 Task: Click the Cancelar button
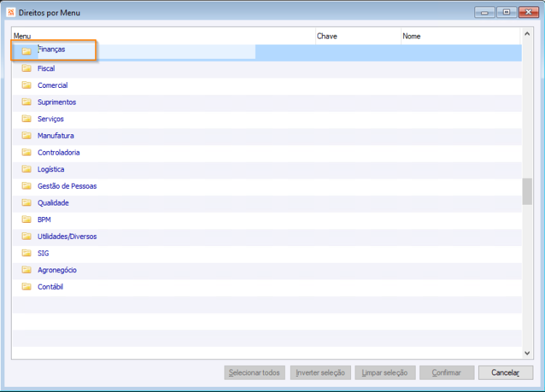point(505,372)
